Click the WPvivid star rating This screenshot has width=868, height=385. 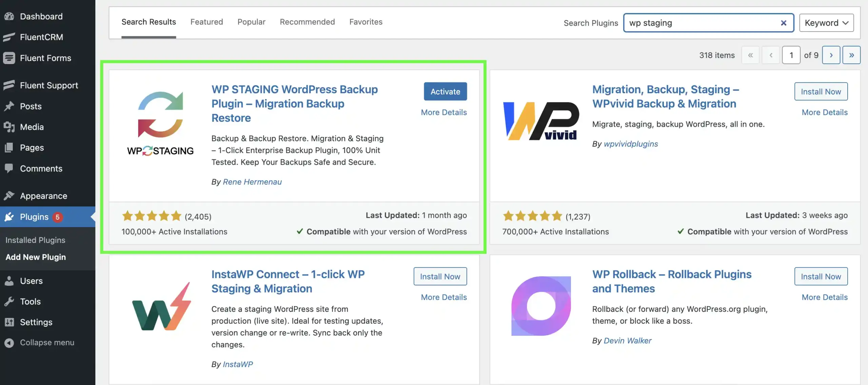point(532,216)
